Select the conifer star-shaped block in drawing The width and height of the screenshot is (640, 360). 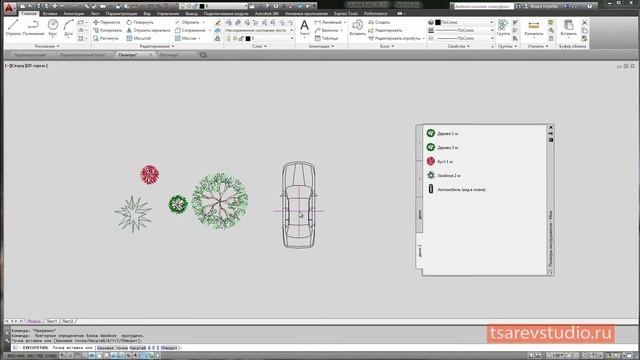[133, 214]
